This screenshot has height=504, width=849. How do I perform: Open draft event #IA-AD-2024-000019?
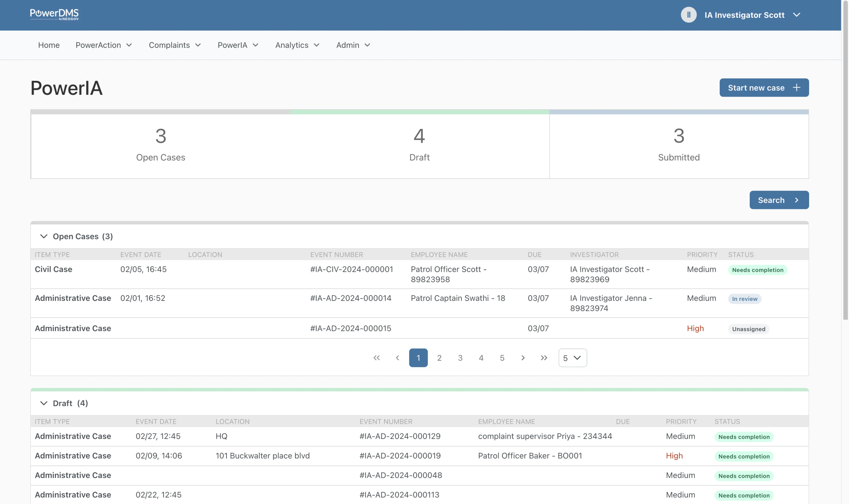400,455
